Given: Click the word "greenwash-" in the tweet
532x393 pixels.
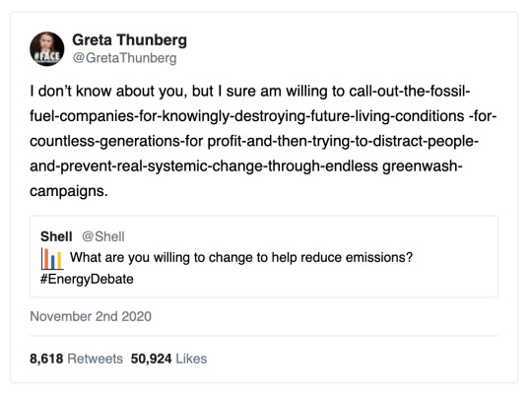Looking at the screenshot, I should point(423,166).
